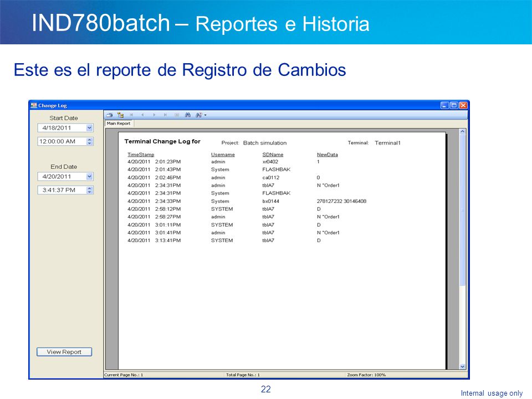This screenshot has height=399, width=532.
Task: Click the report scrollbar down arrow
Action: pyautogui.click(x=462, y=366)
